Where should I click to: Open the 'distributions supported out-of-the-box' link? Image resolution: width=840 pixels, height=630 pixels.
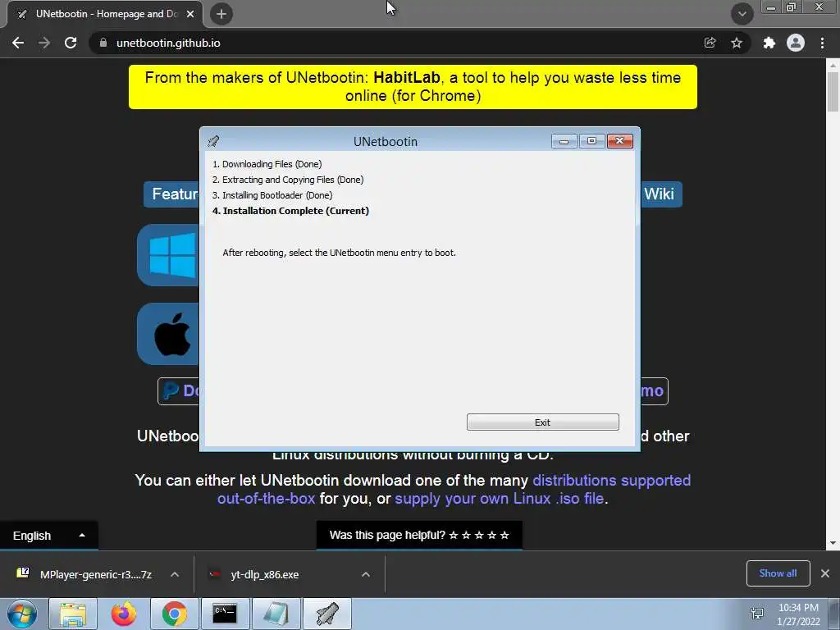[453, 489]
